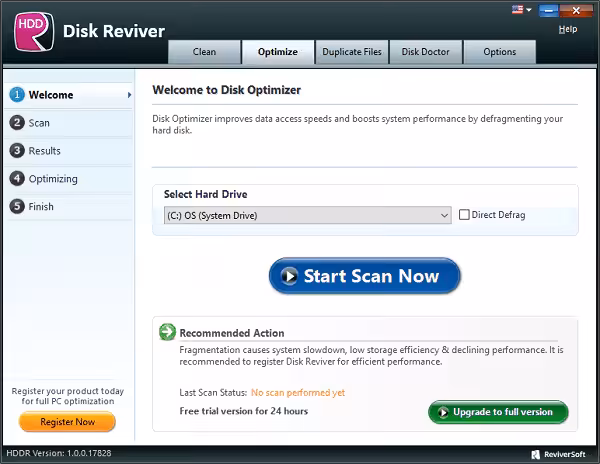The height and width of the screenshot is (464, 600).
Task: Click the green arrow Recommended Action icon
Action: tap(167, 332)
